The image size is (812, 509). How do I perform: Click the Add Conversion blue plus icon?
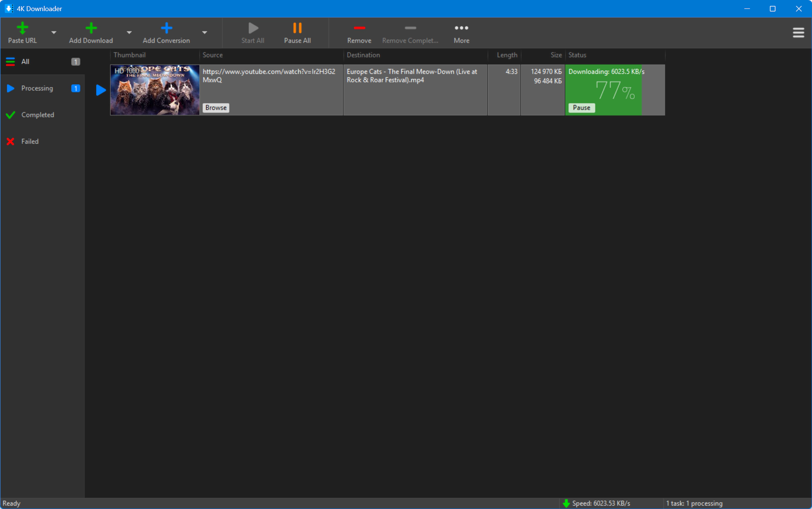[x=167, y=28]
